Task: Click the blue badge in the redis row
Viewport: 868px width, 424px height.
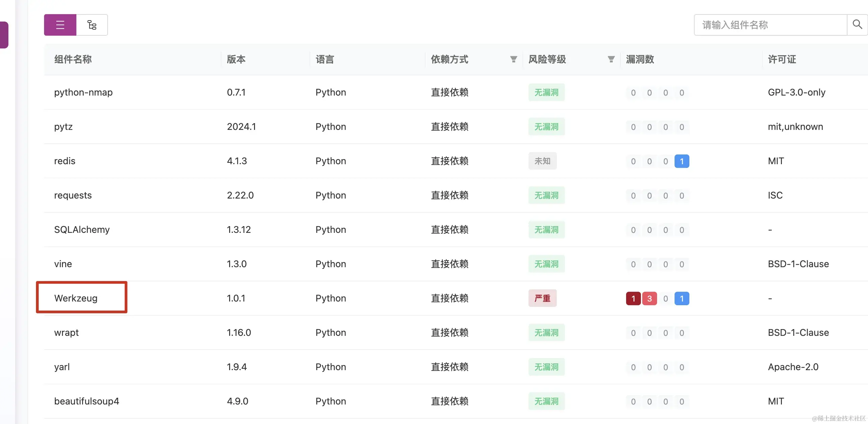Action: pos(681,162)
